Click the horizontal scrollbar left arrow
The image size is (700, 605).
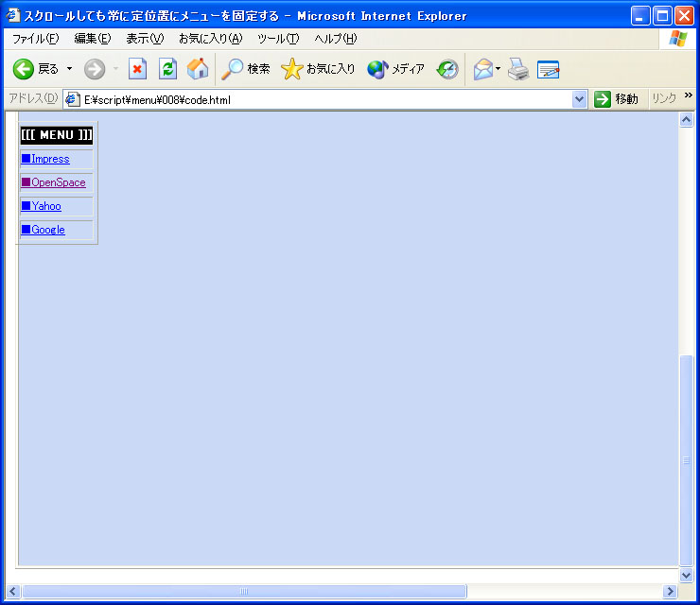click(12, 591)
